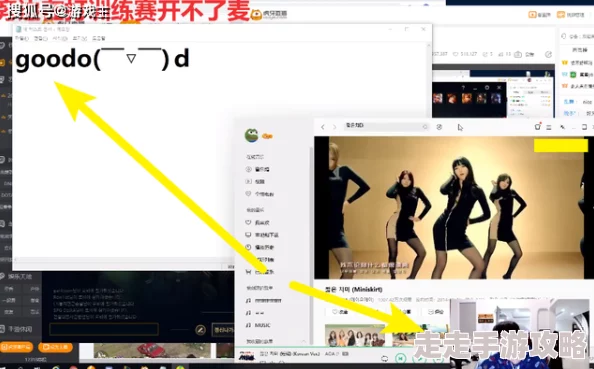Click the first orange button at sidebar bottom
The image size is (594, 369).
point(16,347)
